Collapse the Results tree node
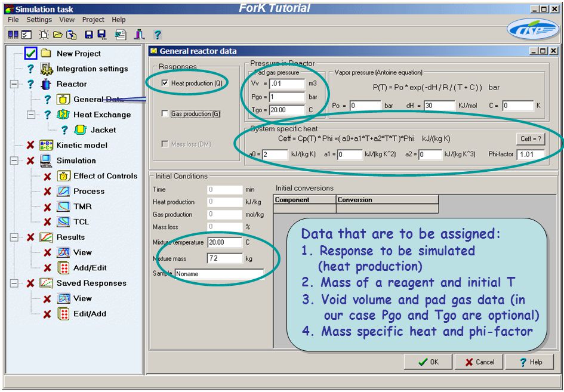564x392 pixels. coord(14,237)
